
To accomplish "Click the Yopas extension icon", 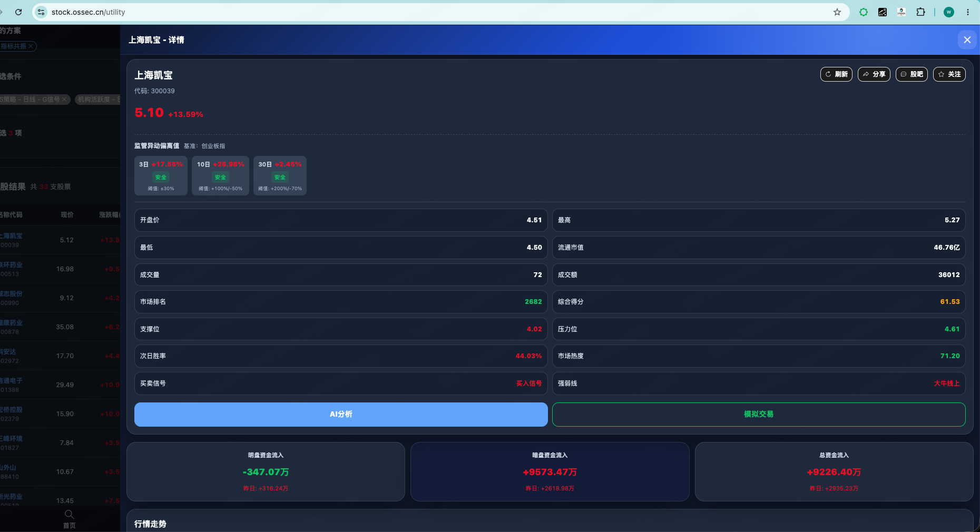I will [x=901, y=12].
